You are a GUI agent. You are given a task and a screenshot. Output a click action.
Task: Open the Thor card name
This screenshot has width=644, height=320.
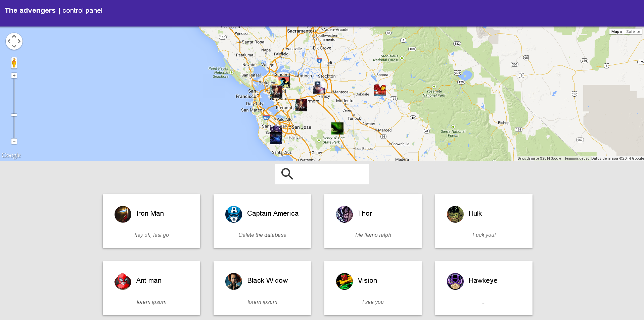pos(365,213)
